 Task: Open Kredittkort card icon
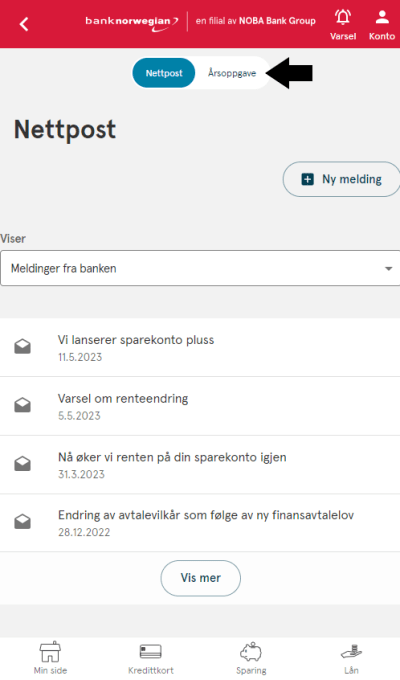pos(151,651)
